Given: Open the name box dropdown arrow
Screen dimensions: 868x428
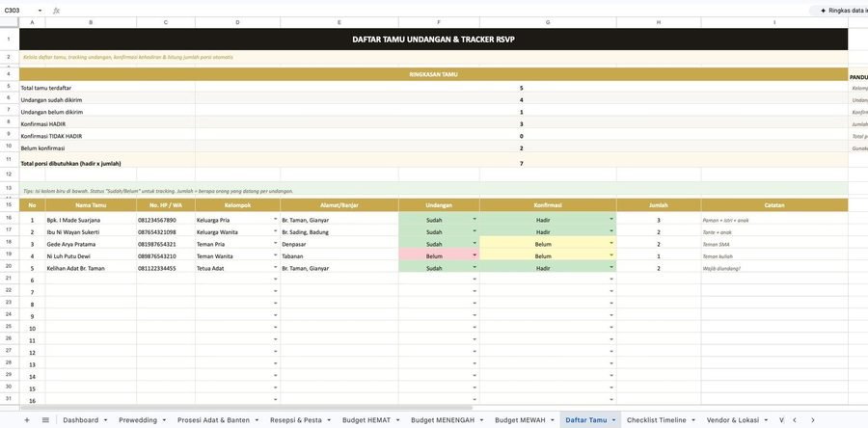Looking at the screenshot, I should click(x=40, y=11).
